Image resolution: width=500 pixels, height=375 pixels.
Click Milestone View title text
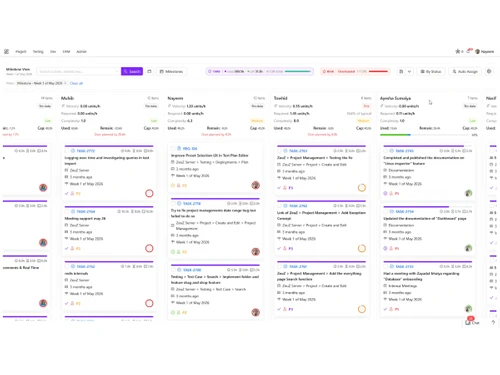pos(18,69)
